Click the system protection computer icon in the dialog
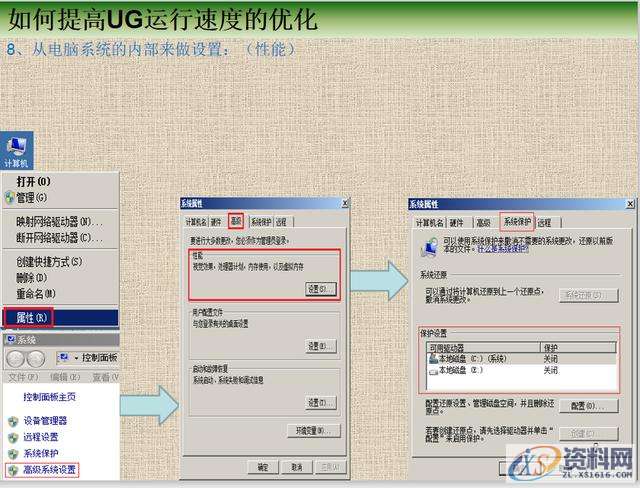The width and height of the screenshot is (640, 488). point(429,246)
